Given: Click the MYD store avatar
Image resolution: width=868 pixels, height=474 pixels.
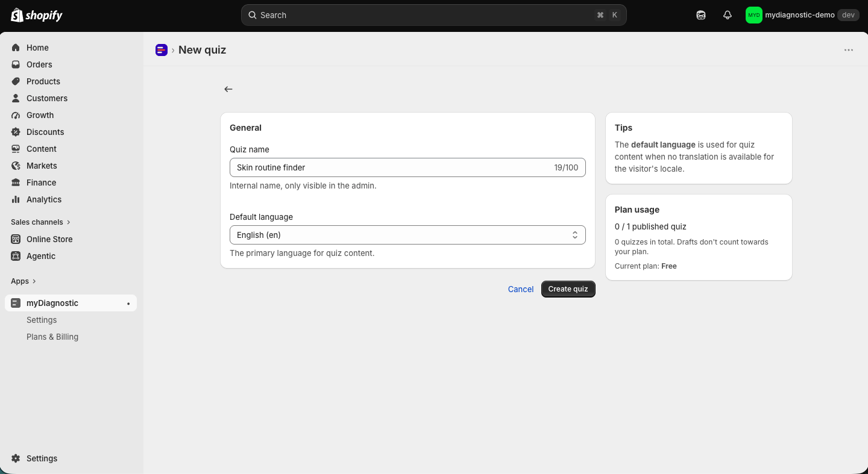Looking at the screenshot, I should tap(754, 15).
